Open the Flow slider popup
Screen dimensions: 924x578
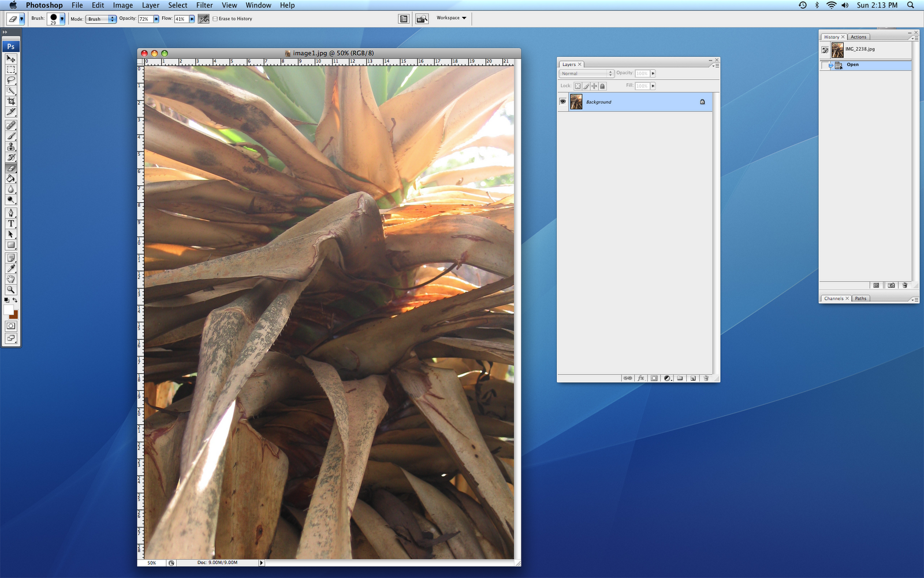tap(192, 19)
